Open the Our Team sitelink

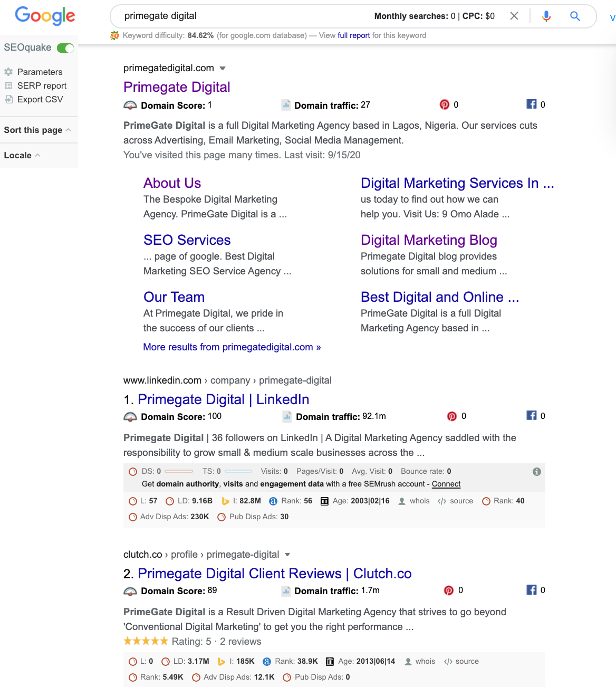(174, 297)
